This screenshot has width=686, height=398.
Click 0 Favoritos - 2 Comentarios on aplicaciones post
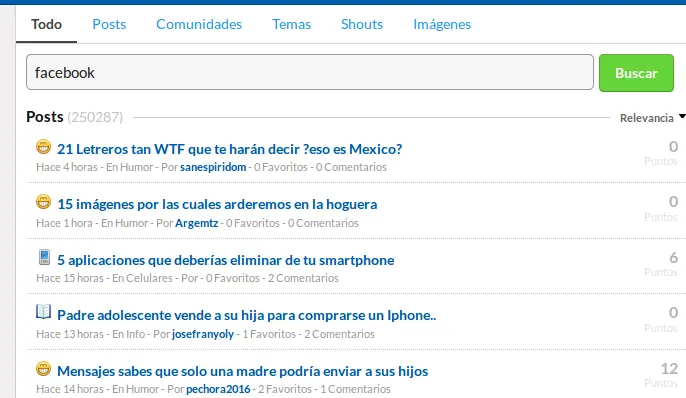272,278
